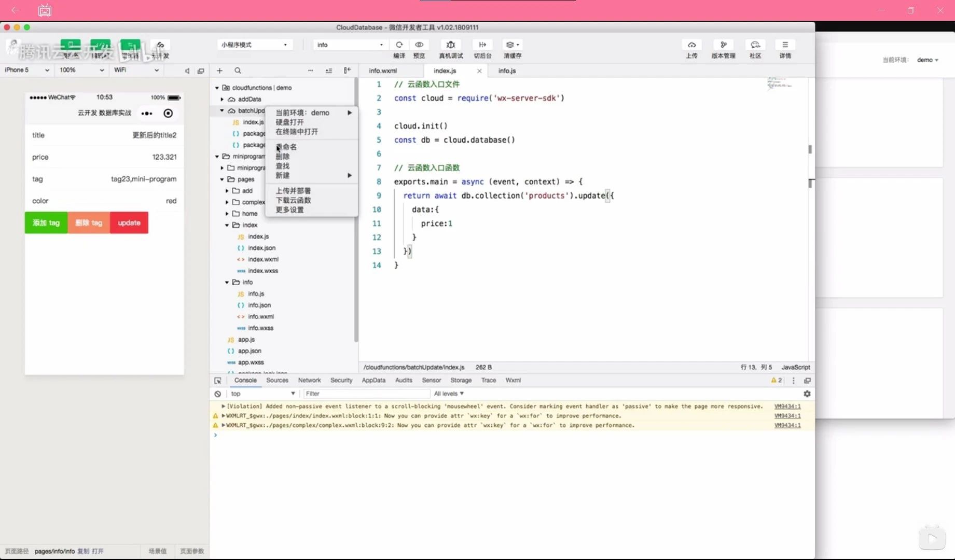Open version management (版本管理) icon
Screen dimensions: 955x560
tap(723, 45)
